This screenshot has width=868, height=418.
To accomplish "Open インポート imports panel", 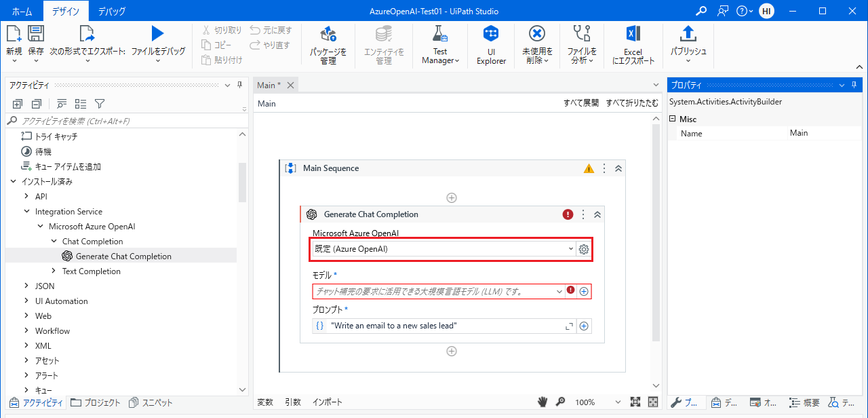I will 328,402.
